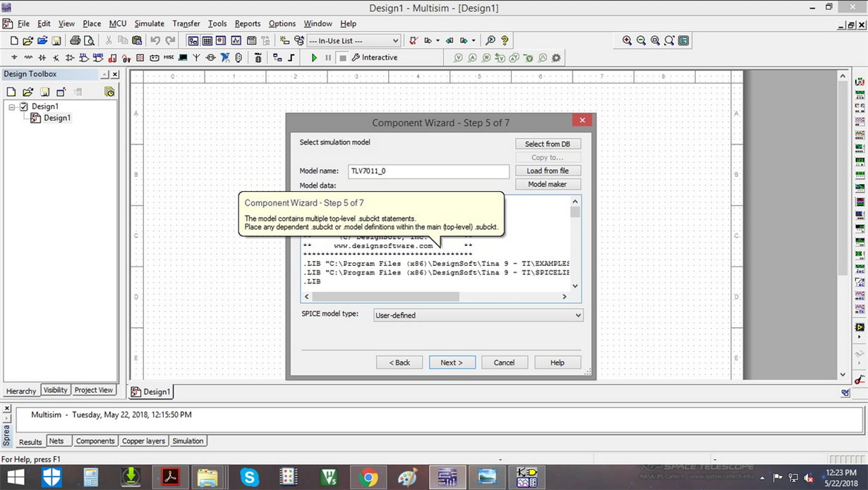Open the In-Use List dropdown
This screenshot has width=868, height=490.
[x=395, y=41]
